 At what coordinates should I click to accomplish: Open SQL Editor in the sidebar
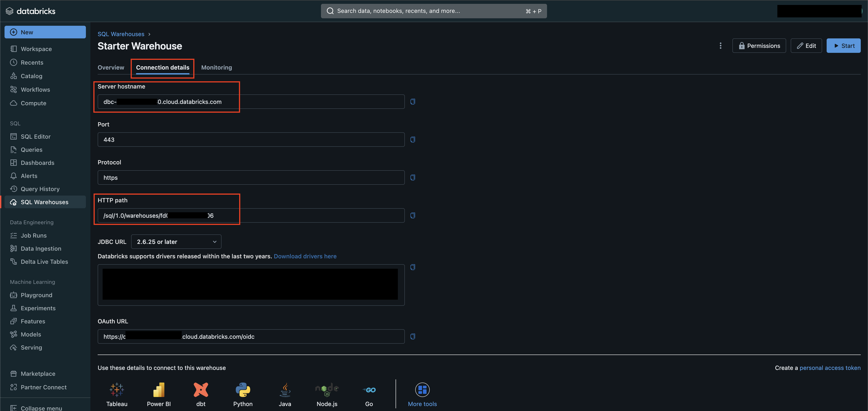(45, 136)
